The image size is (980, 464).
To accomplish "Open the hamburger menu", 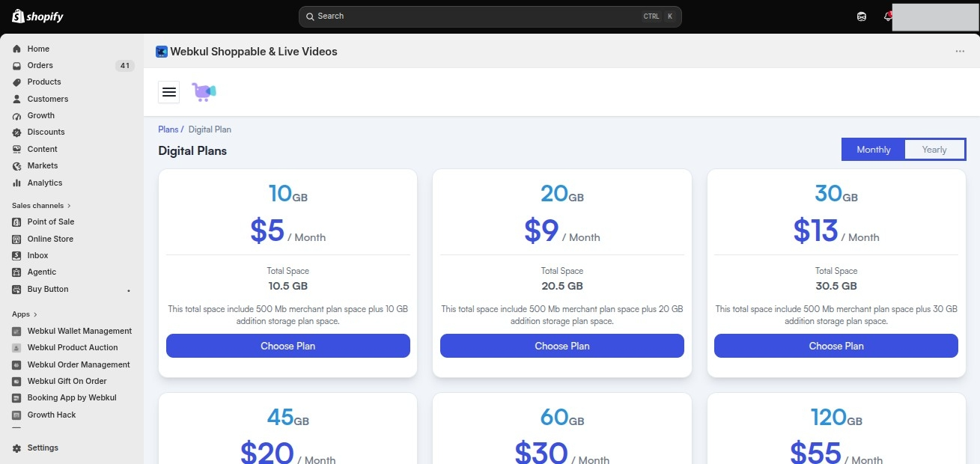I will pos(169,91).
